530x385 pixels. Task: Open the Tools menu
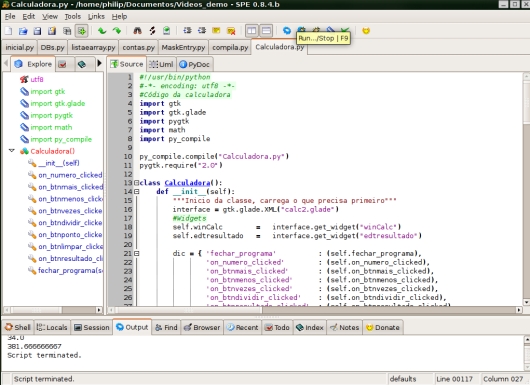[x=73, y=17]
